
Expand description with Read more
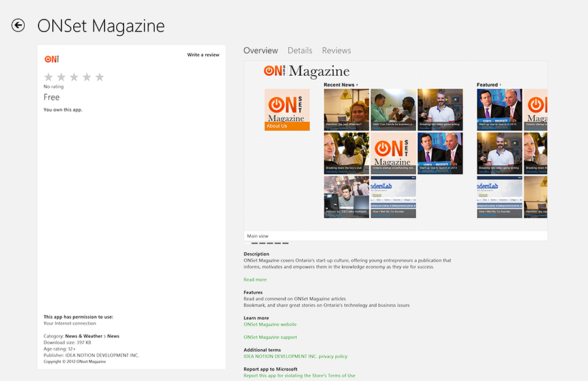255,280
